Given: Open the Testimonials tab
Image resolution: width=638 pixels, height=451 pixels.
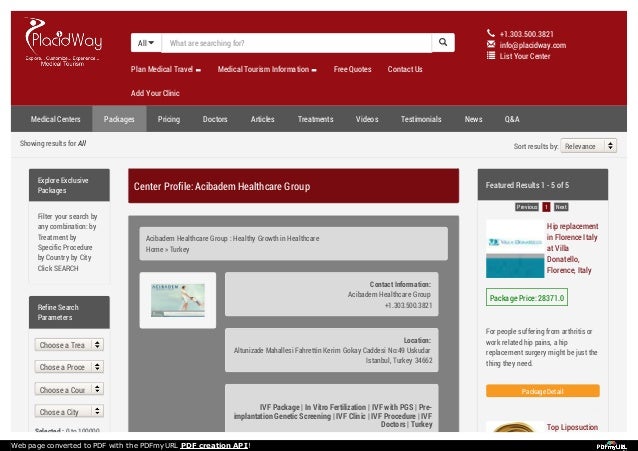Looking at the screenshot, I should [x=421, y=119].
